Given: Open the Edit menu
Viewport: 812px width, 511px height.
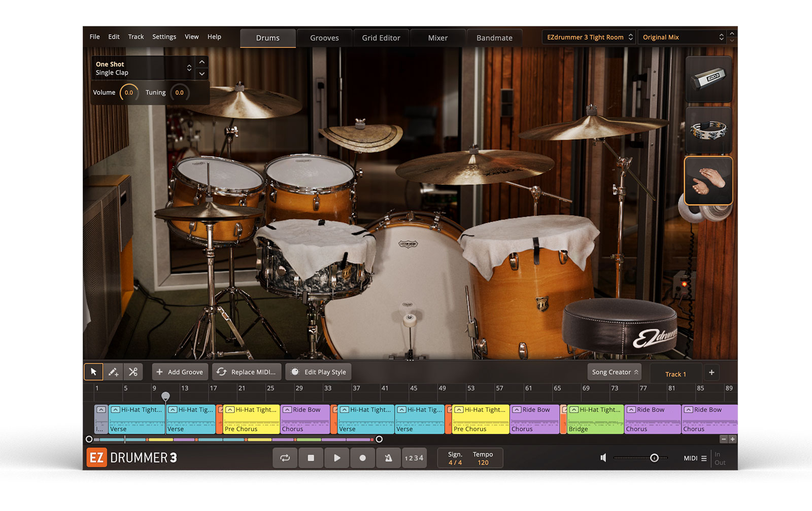Looking at the screenshot, I should (x=114, y=37).
